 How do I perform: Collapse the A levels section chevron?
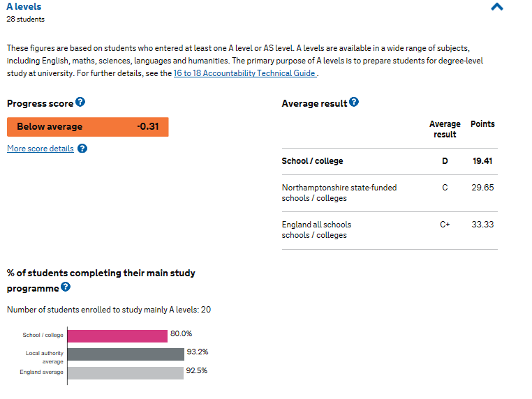tap(497, 7)
